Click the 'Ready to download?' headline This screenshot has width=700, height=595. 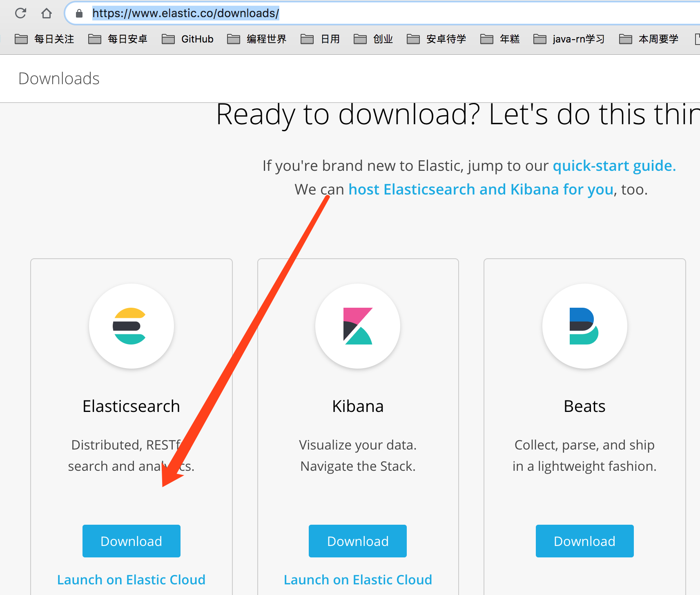click(x=348, y=114)
